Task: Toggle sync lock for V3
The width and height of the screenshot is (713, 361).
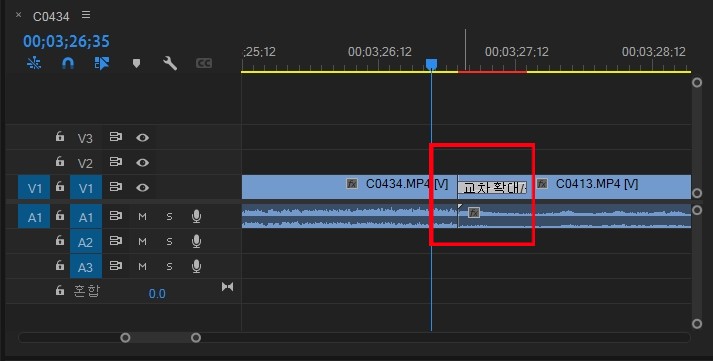Action: point(116,137)
